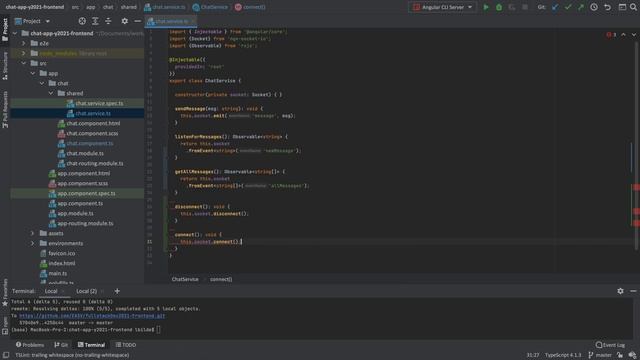Image resolution: width=640 pixels, height=360 pixels.
Task: Toggle file read-only lock in status bar
Action: click(x=620, y=355)
